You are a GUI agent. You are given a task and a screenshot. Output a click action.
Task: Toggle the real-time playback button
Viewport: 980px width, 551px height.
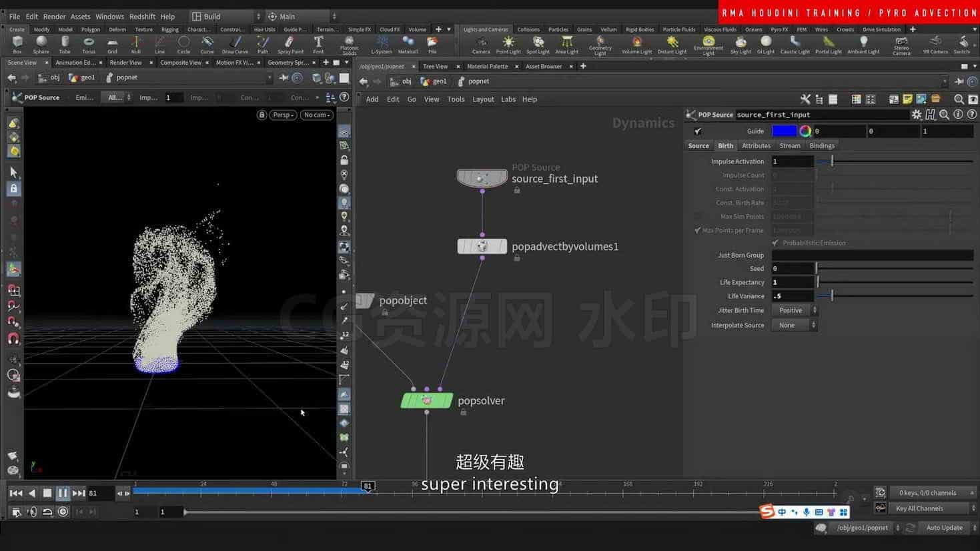coord(63,512)
